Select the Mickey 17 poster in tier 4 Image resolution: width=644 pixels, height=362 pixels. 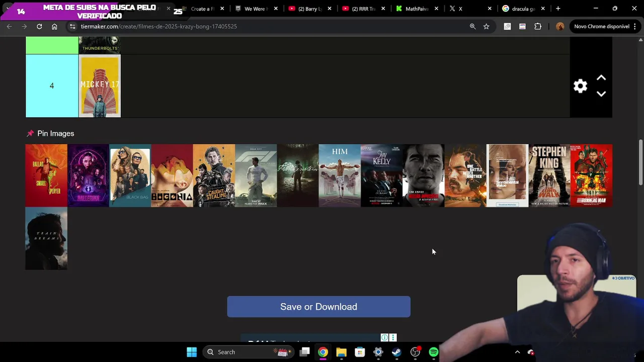point(100,86)
